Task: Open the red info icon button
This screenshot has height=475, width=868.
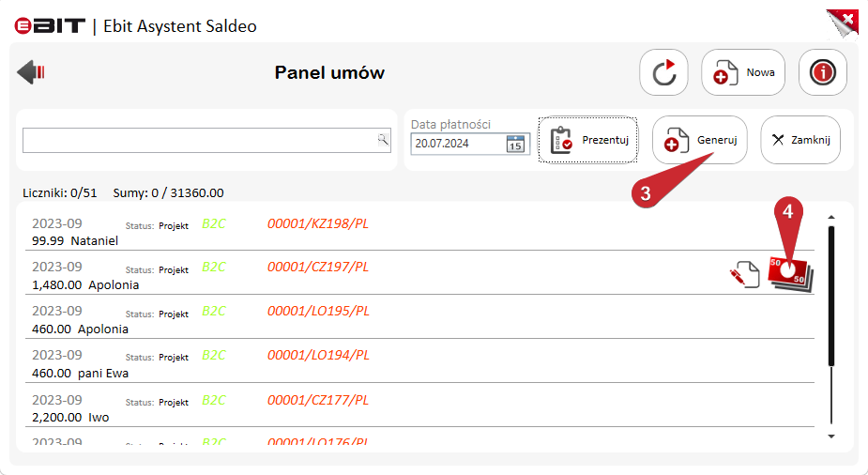Action: tap(823, 72)
